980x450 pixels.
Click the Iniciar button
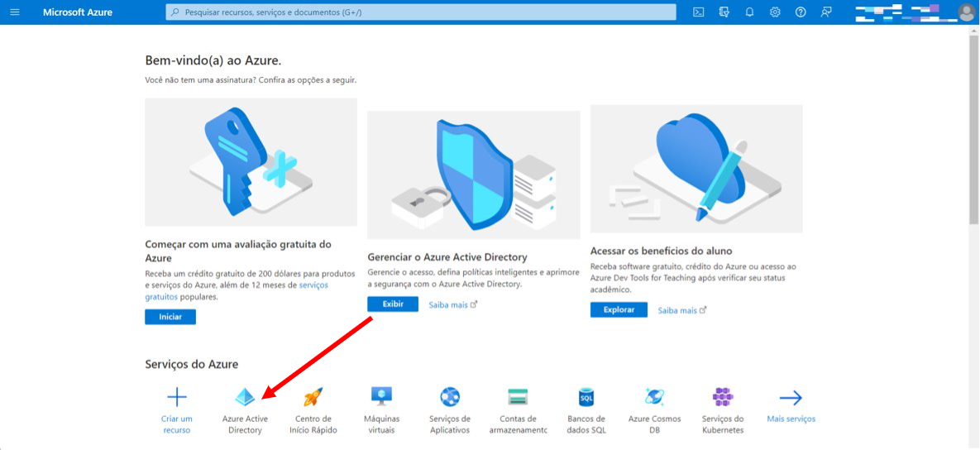(x=170, y=317)
